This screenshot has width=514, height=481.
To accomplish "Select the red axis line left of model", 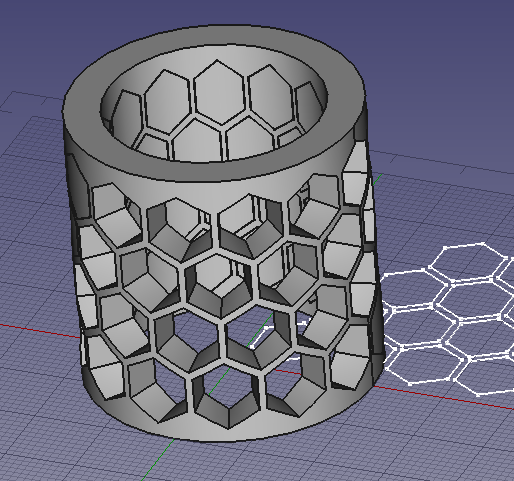I will click(40, 331).
